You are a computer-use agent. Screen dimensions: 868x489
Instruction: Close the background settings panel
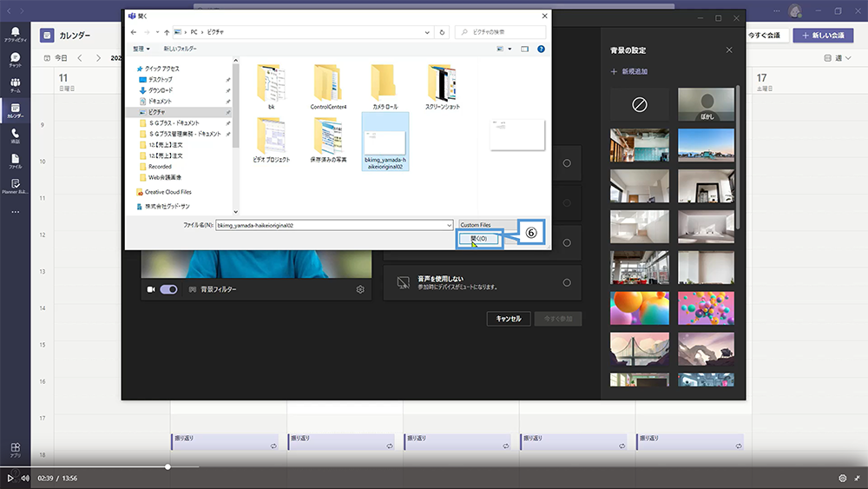[x=729, y=50]
